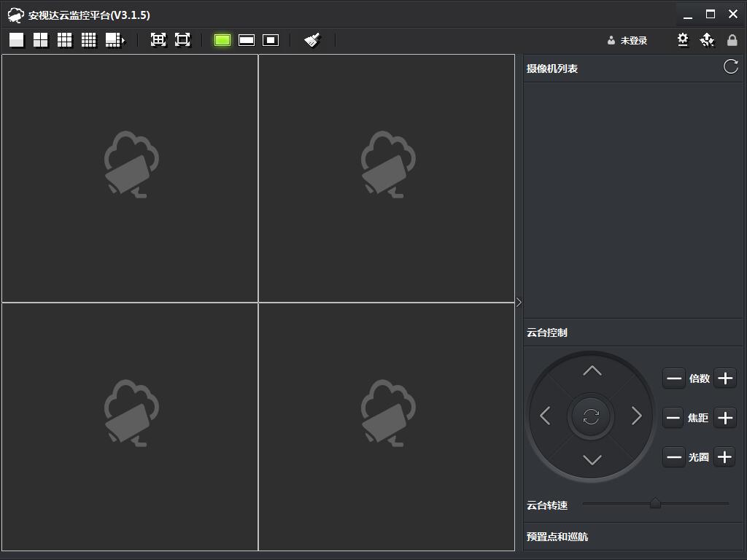Minimize the 安视达云监控平台 window
Viewport: 747px width, 560px height.
click(x=687, y=15)
